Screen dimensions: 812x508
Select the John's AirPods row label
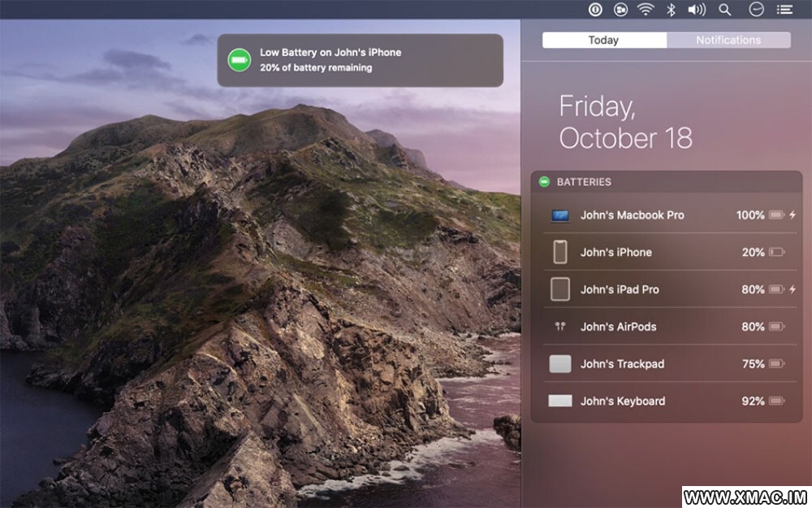(x=618, y=327)
